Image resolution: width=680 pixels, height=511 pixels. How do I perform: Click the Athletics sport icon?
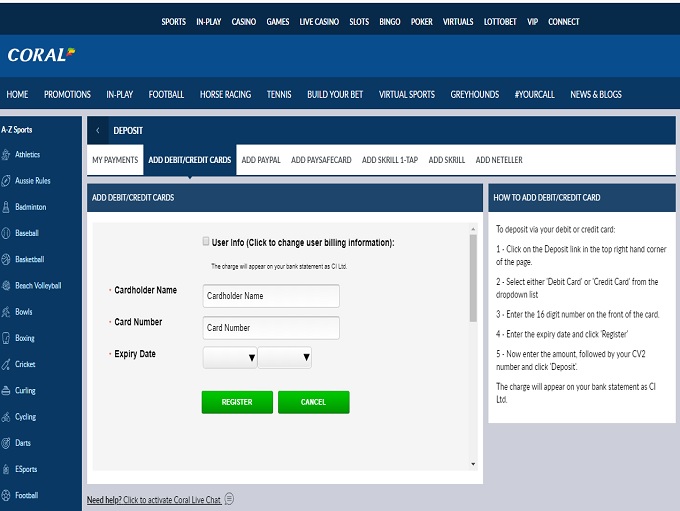pos(6,154)
